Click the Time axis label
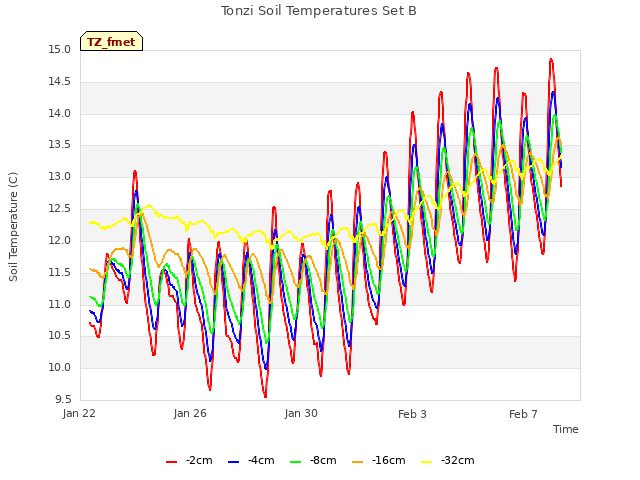Image resolution: width=640 pixels, height=480 pixels. pyautogui.click(x=566, y=429)
